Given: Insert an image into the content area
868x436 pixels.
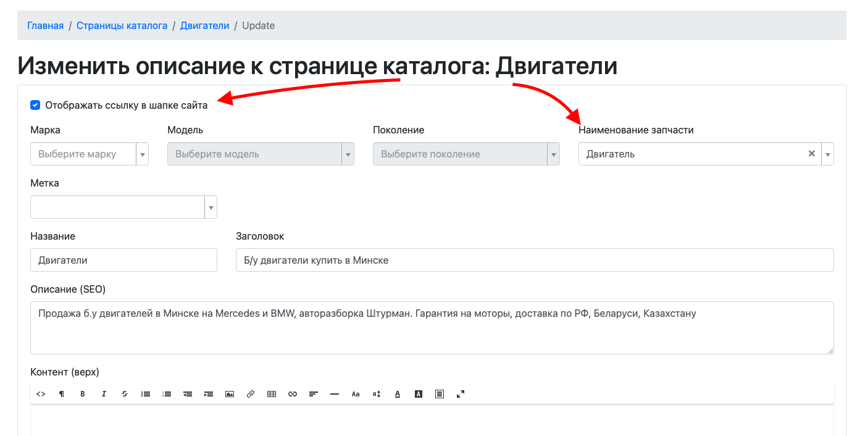Looking at the screenshot, I should (x=229, y=393).
